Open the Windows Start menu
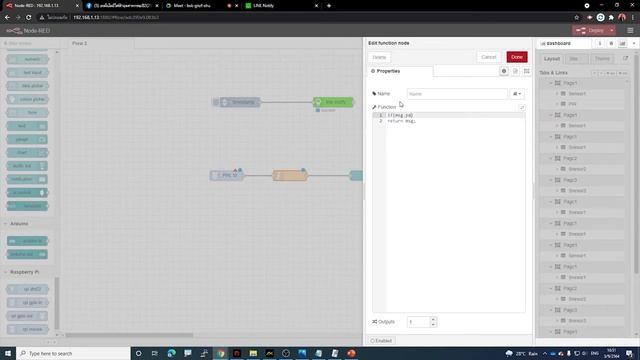 coord(8,353)
